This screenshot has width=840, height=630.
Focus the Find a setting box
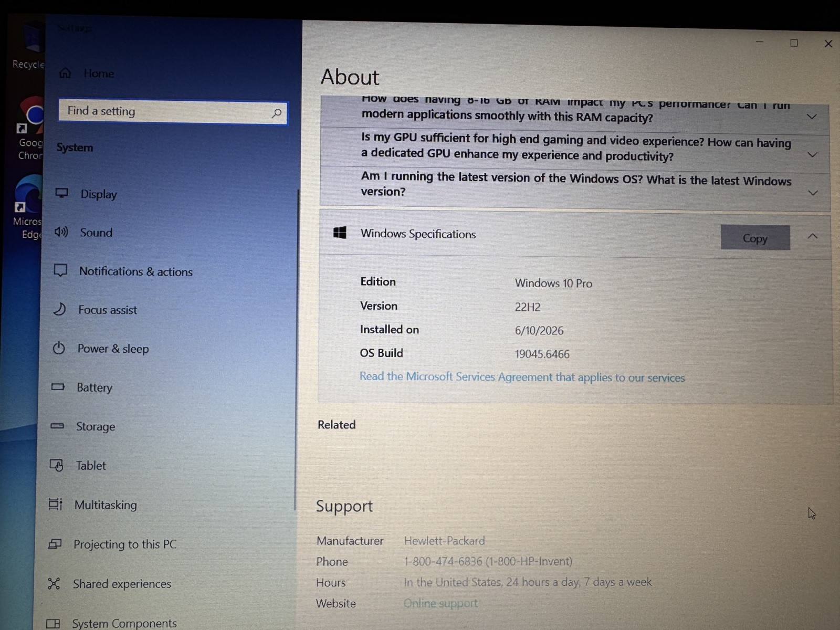tap(173, 112)
